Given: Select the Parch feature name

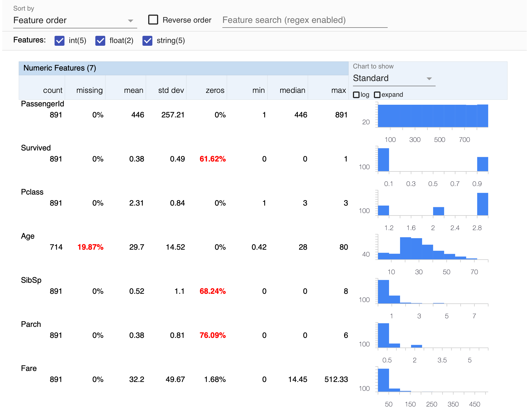Looking at the screenshot, I should [x=31, y=324].
